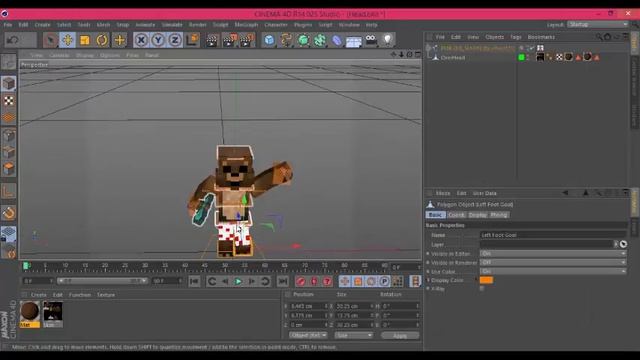Click the orange Display Color swatch
This screenshot has width=640, height=360.
(486, 280)
